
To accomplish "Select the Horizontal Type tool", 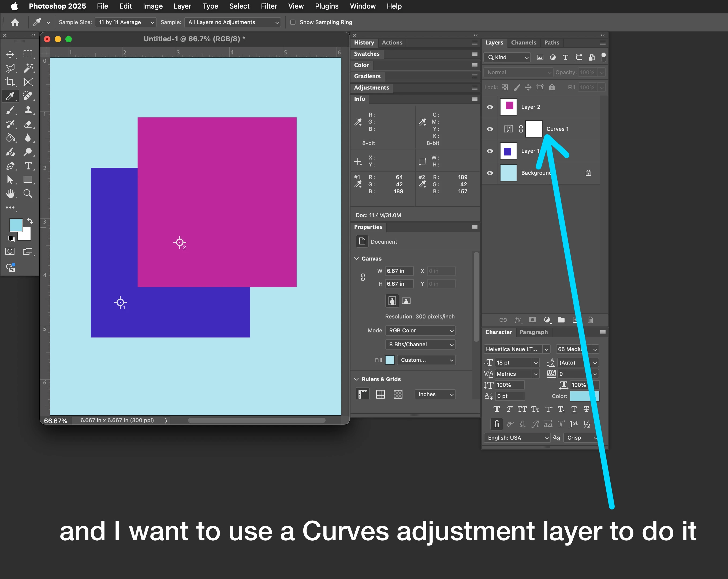I will click(28, 166).
